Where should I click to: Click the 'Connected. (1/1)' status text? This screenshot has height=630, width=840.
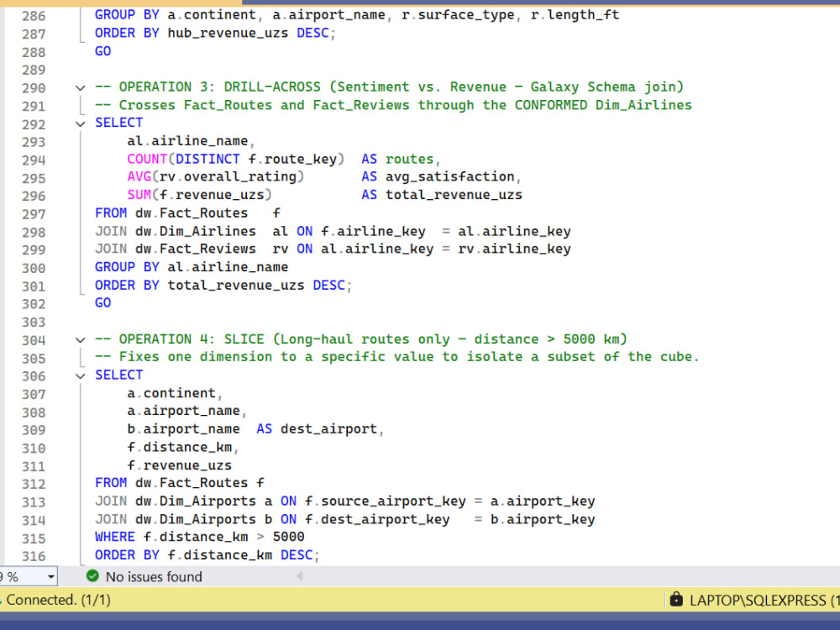pos(59,600)
